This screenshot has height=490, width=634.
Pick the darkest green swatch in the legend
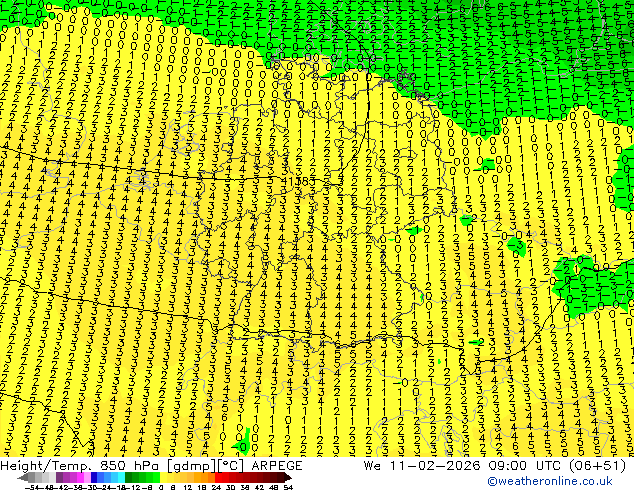(128, 477)
